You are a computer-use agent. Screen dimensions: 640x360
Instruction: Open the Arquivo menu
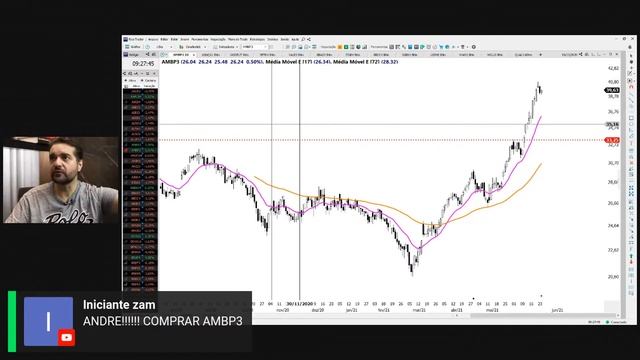click(153, 40)
